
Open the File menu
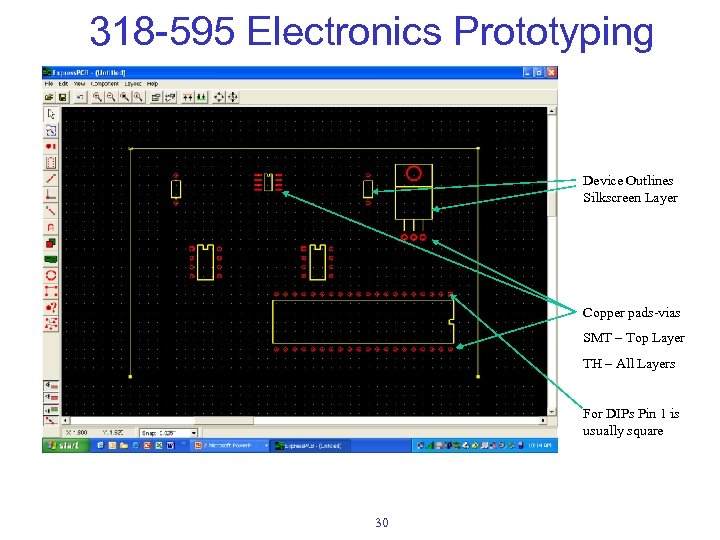pos(49,84)
